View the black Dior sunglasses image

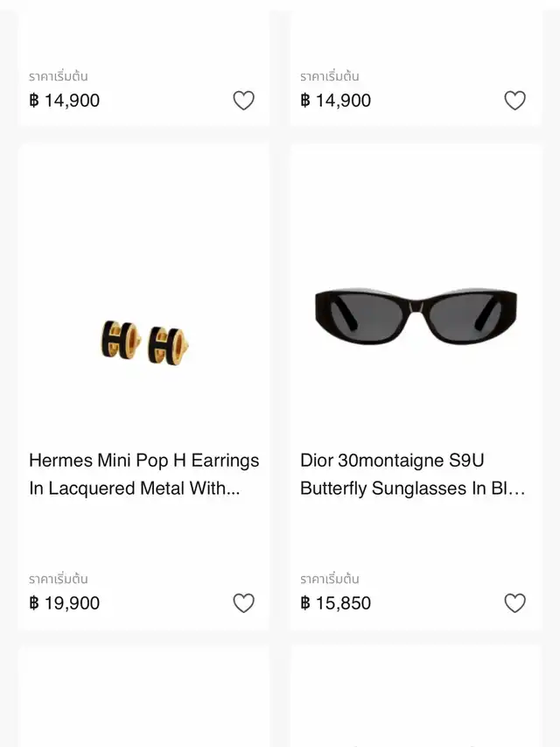(416, 316)
